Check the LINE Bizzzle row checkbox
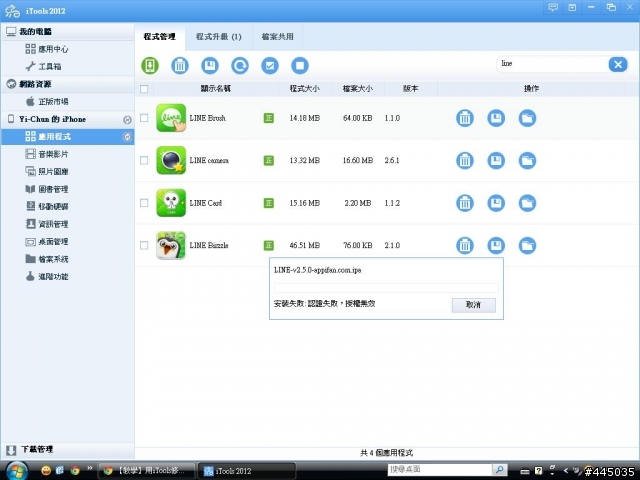 [144, 245]
